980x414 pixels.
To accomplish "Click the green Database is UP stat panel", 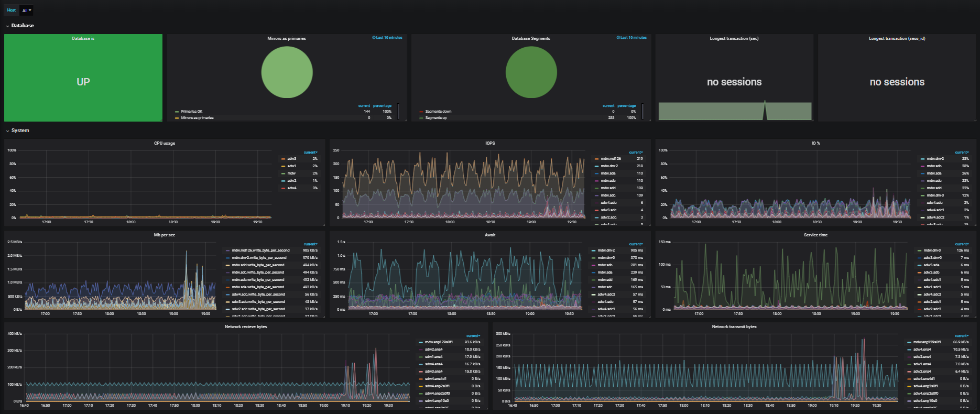I will coord(83,78).
